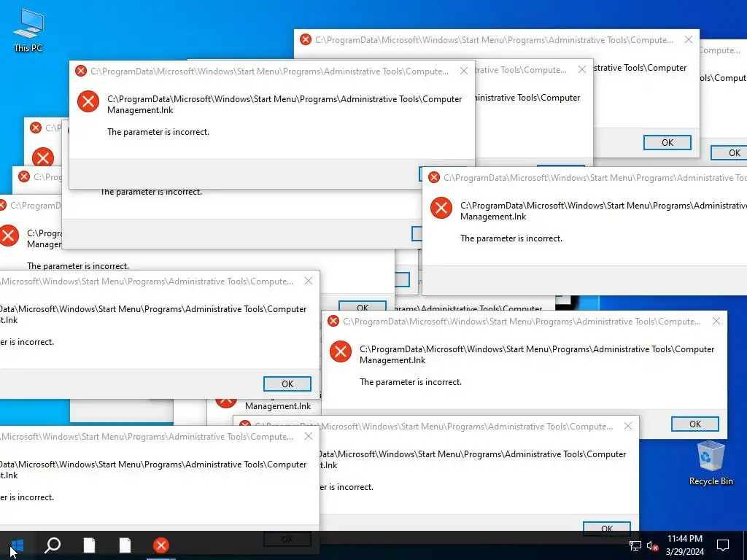Click OK in the dialog directly above Recycle Bin

tap(694, 424)
